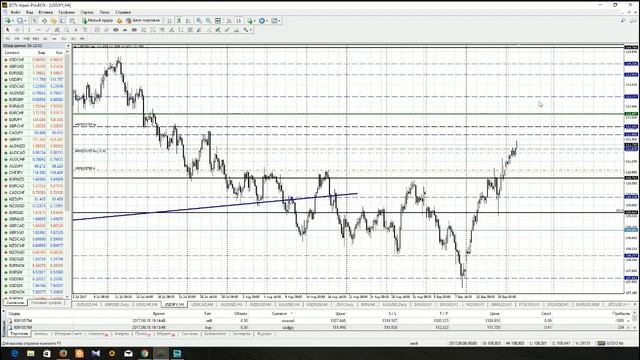This screenshot has width=640, height=360.
Task: Select the trendline drawing tool
Action: [x=48, y=30]
